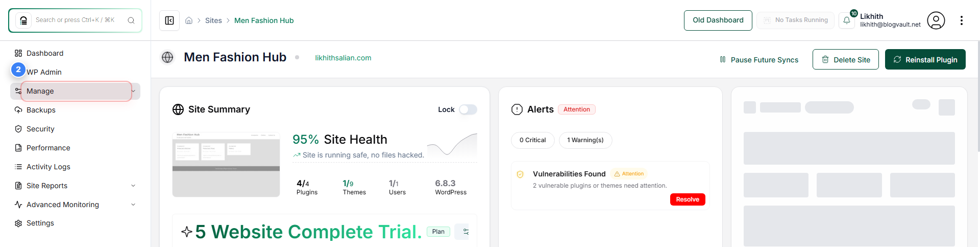Click the 6.8.3 WordPress version
The image size is (980, 247).
[451, 187]
